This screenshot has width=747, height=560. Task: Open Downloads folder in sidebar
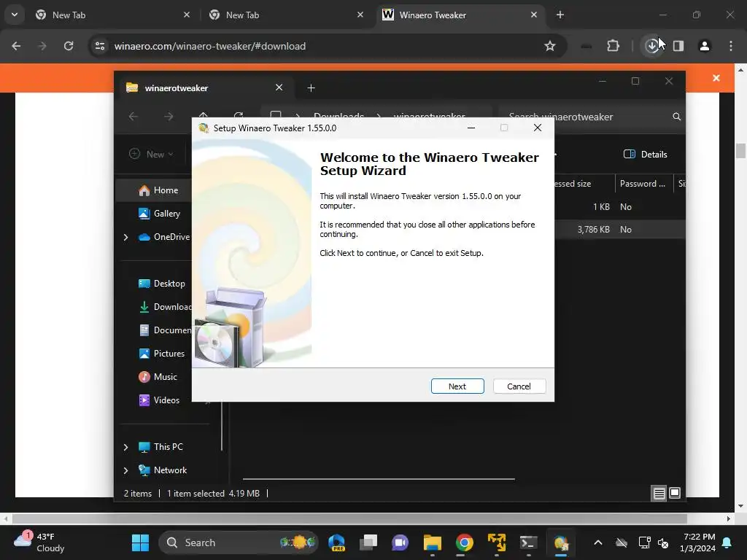click(164, 307)
